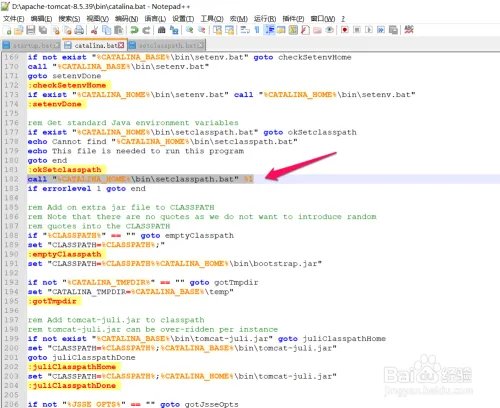Click the Stop Recording macro icon
The height and width of the screenshot is (408, 500).
(357, 30)
